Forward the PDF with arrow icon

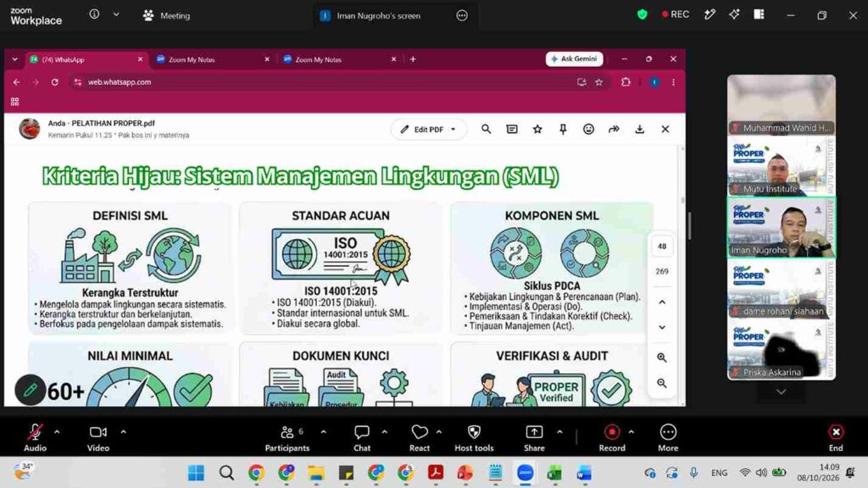[x=614, y=129]
